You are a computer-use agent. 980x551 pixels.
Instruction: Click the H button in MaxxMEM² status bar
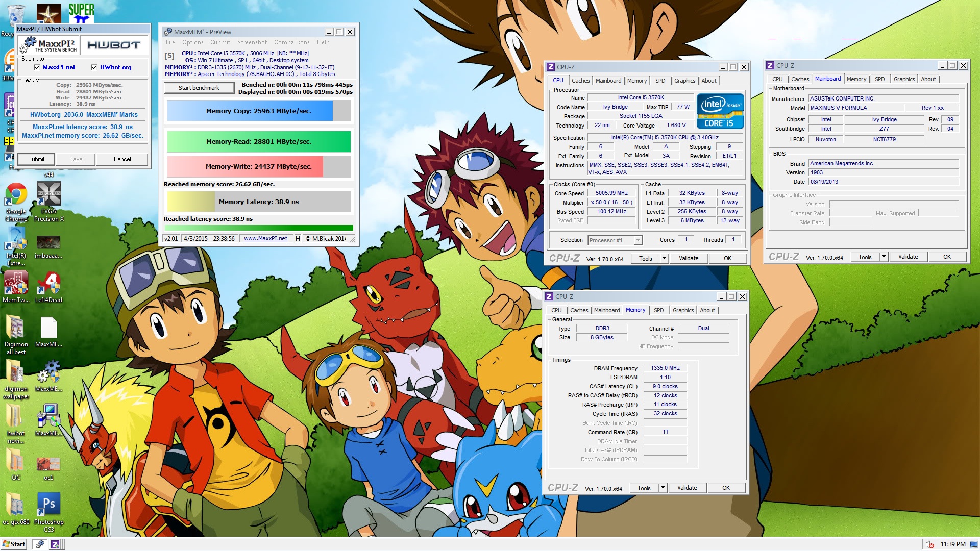coord(298,238)
